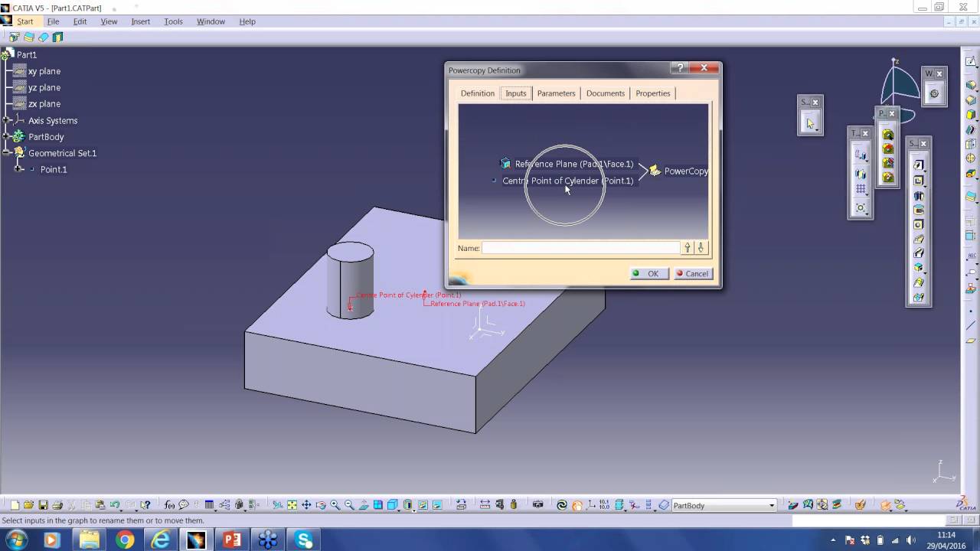
Task: Open Skype from the taskbar
Action: pos(304,540)
